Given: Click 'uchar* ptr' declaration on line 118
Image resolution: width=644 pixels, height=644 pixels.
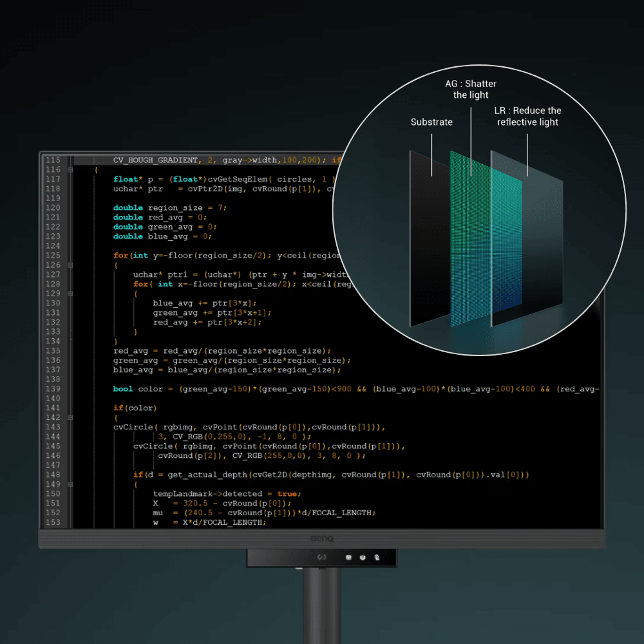Looking at the screenshot, I should pos(138,189).
